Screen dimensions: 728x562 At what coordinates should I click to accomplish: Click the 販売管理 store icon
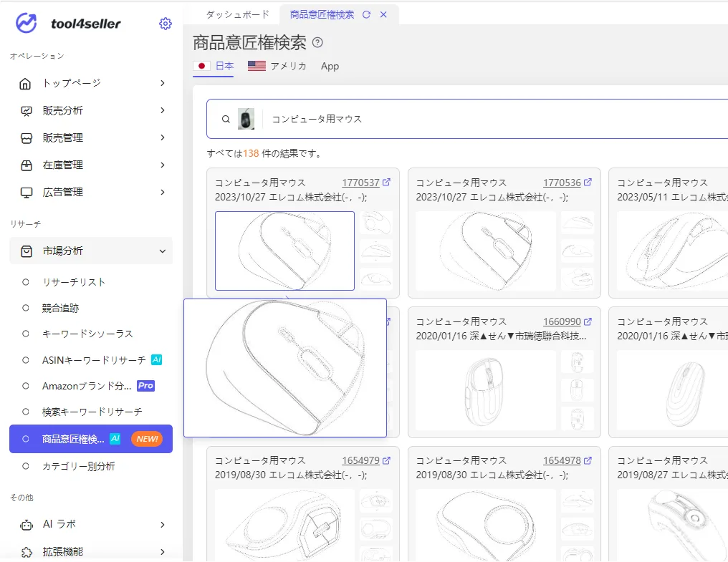(x=27, y=138)
